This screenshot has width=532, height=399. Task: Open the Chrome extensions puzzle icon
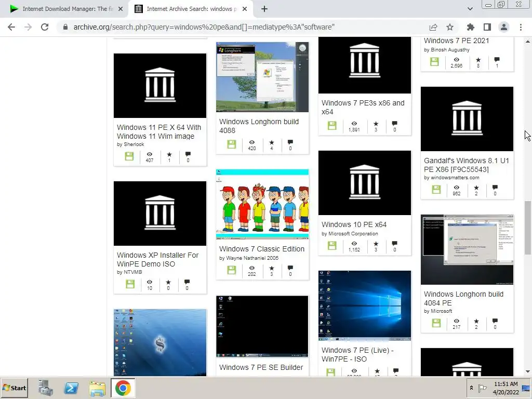click(470, 27)
